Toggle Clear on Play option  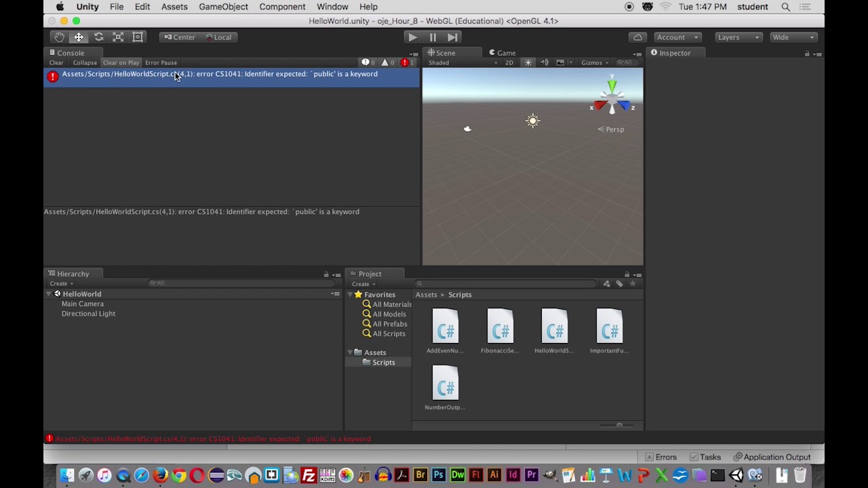tap(121, 62)
